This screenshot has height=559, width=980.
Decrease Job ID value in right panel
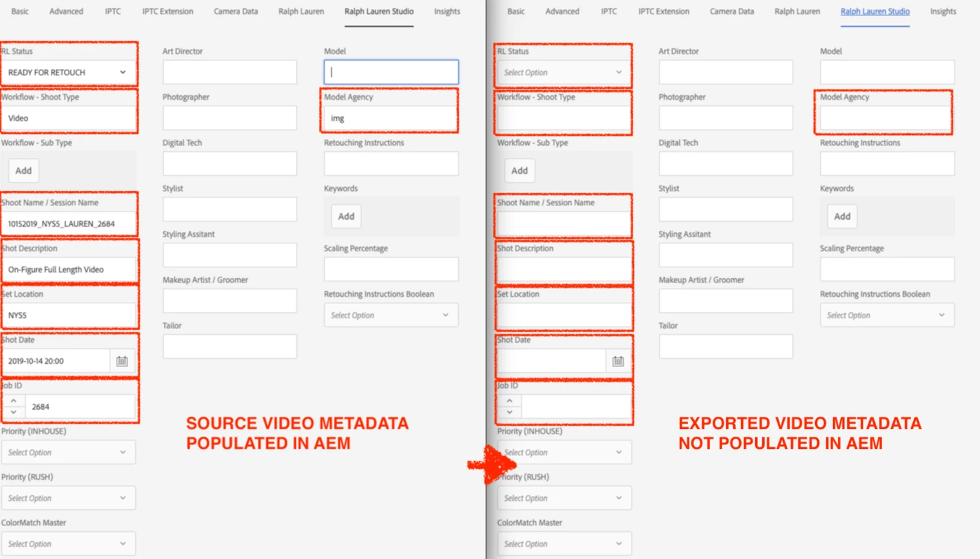[x=510, y=412]
